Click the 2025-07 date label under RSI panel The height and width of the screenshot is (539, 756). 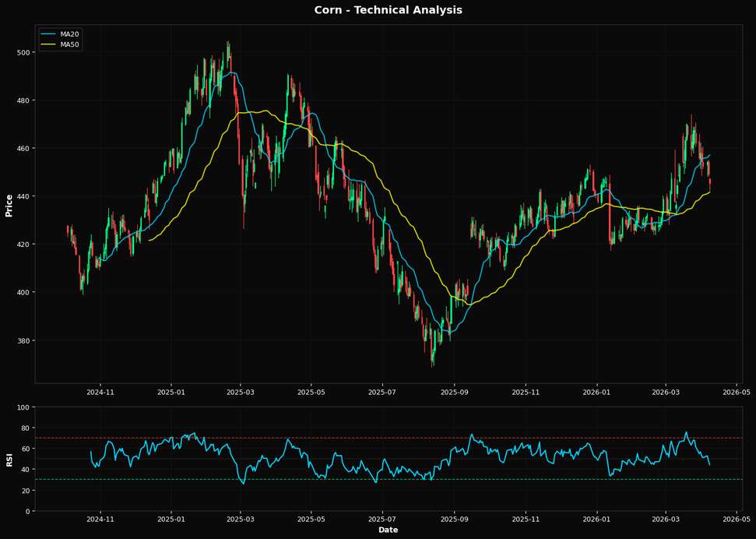pyautogui.click(x=382, y=520)
